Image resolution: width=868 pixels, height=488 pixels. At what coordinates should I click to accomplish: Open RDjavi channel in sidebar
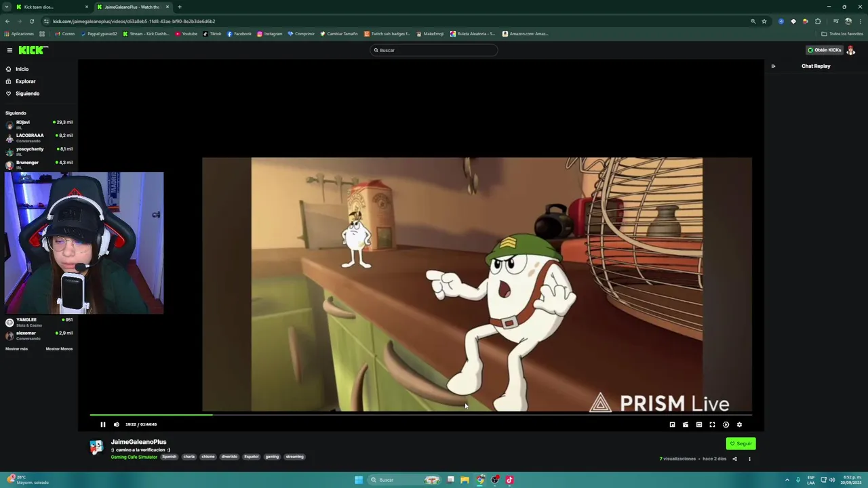tap(39, 125)
